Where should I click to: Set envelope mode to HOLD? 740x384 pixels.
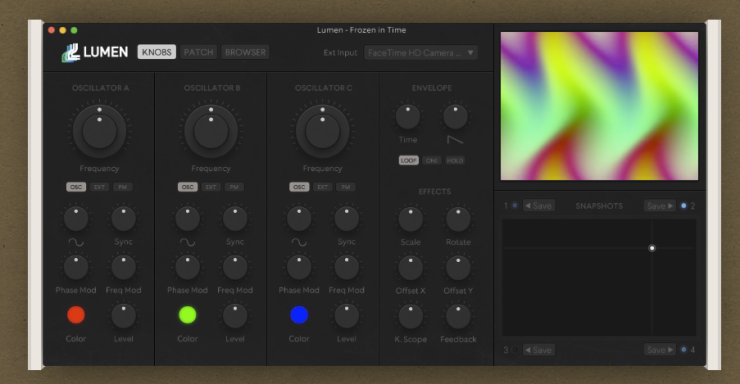455,160
